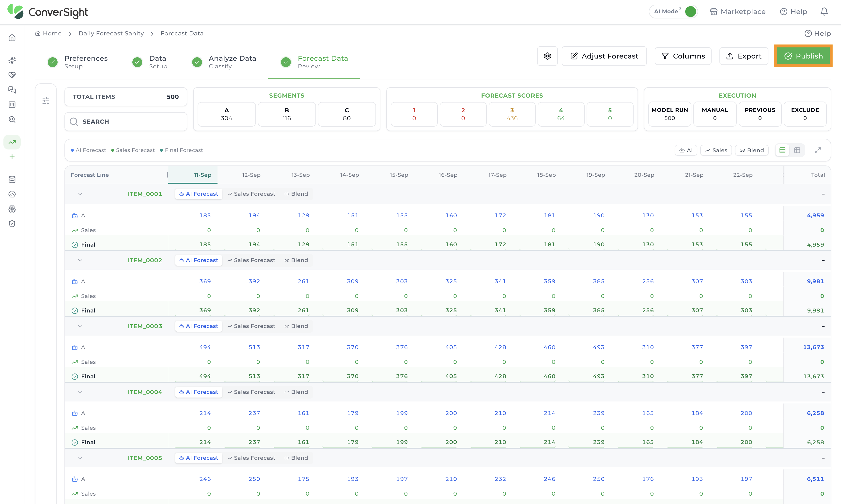841x504 pixels.
Task: Go to Preferences Setup step
Action: [78, 62]
